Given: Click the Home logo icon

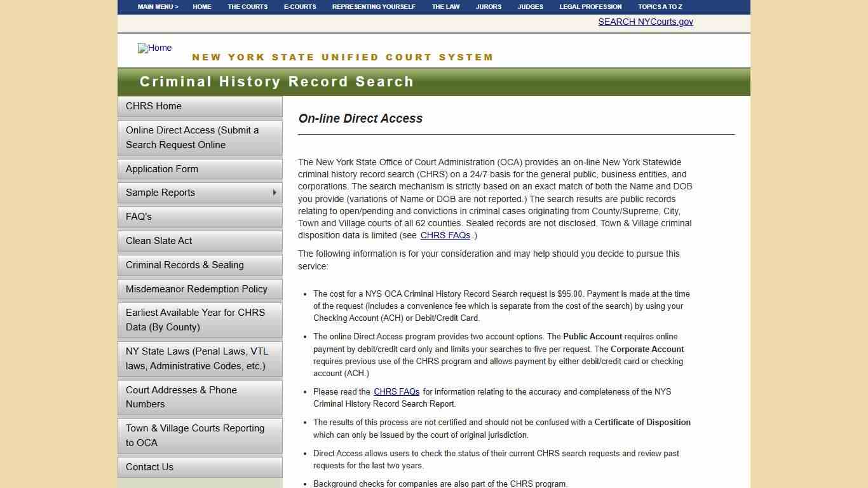Looking at the screenshot, I should tap(154, 48).
